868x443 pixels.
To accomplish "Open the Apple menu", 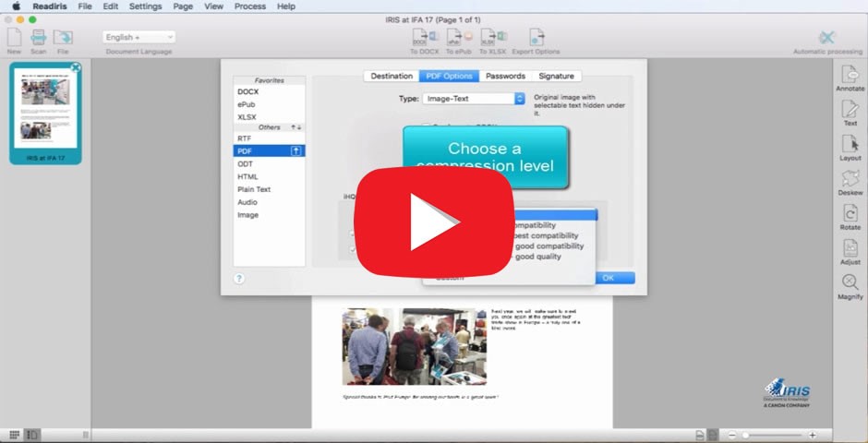I will click(16, 6).
